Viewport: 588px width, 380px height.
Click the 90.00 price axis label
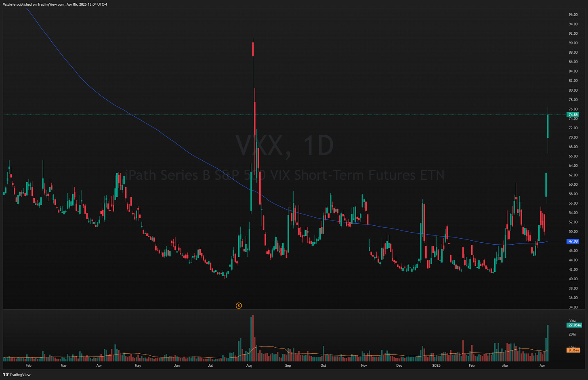pos(573,43)
